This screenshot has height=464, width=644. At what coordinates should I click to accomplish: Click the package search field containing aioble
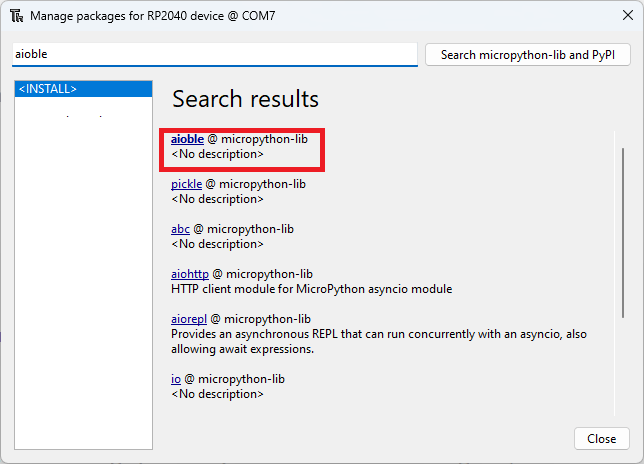(x=214, y=54)
